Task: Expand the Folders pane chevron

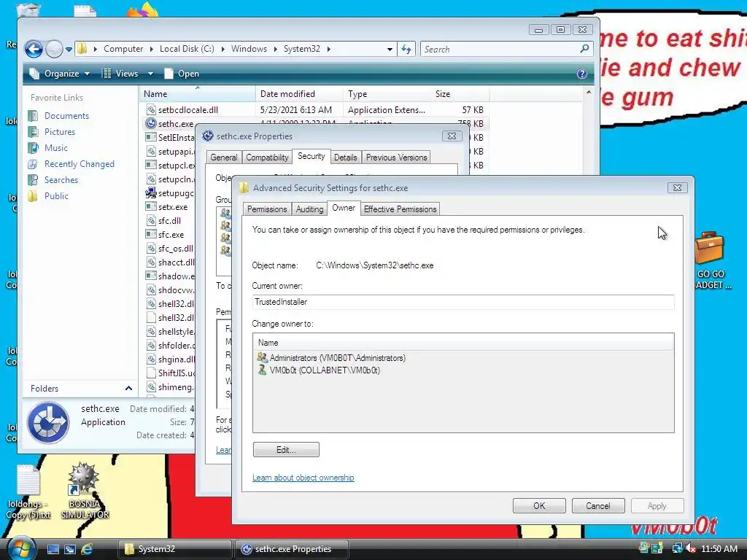Action: [128, 389]
